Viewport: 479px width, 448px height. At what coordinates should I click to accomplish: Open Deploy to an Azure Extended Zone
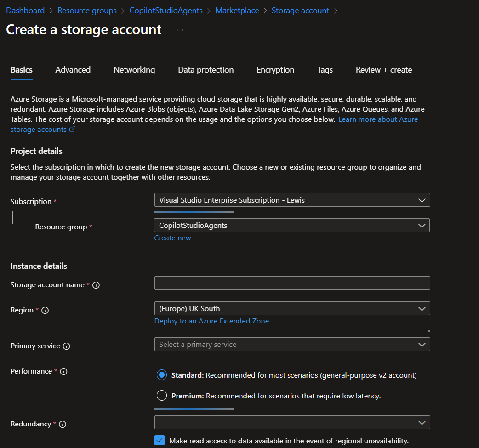[x=211, y=321]
